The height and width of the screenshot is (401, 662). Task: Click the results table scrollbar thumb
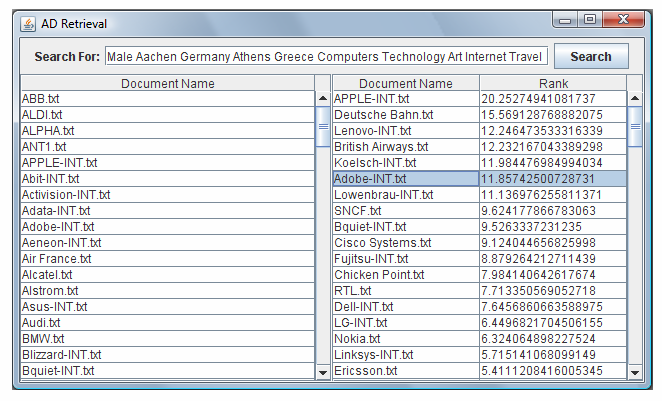(635, 127)
